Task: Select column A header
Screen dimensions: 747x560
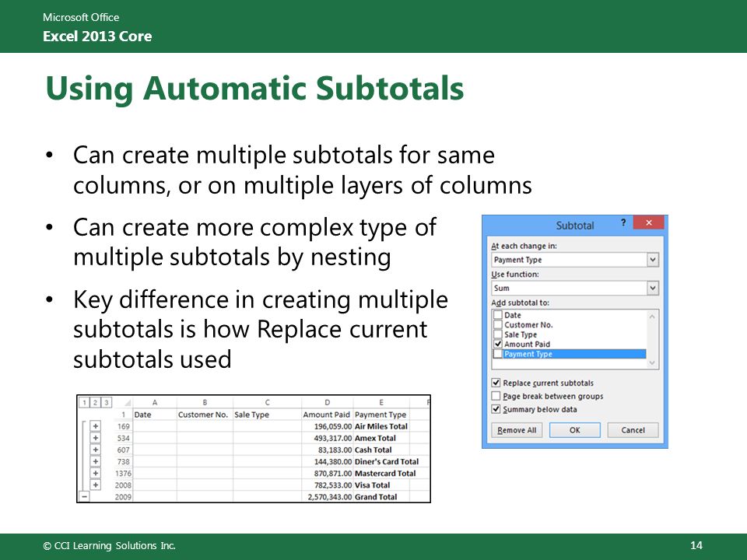Action: pos(154,402)
